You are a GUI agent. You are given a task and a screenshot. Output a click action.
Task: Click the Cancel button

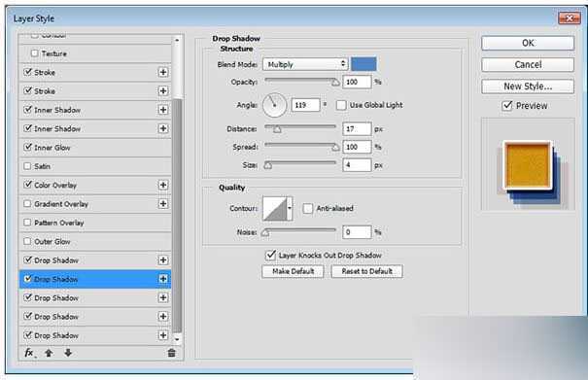528,64
